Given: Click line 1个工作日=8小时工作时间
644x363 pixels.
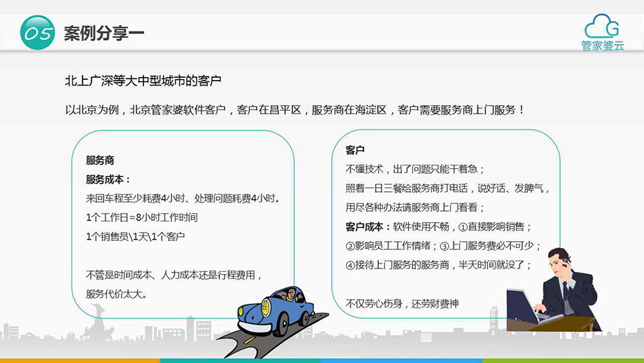Looking at the screenshot, I should 141,217.
